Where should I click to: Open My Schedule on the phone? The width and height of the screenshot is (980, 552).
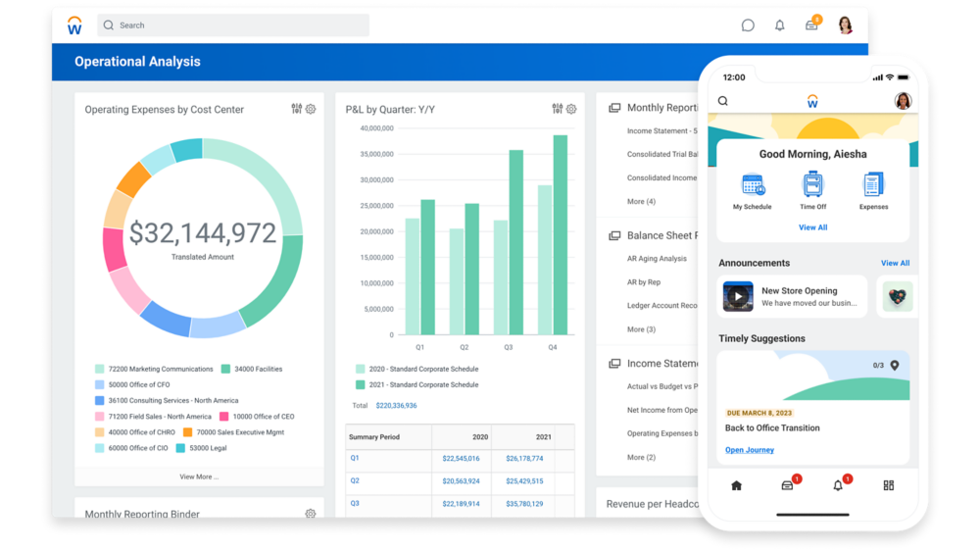[753, 190]
